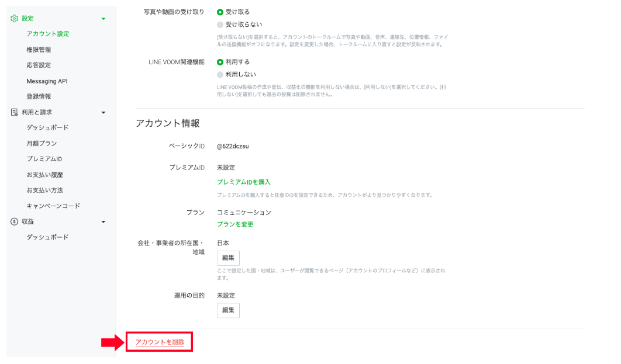Collapse the 設定 section chevron

coord(103,18)
